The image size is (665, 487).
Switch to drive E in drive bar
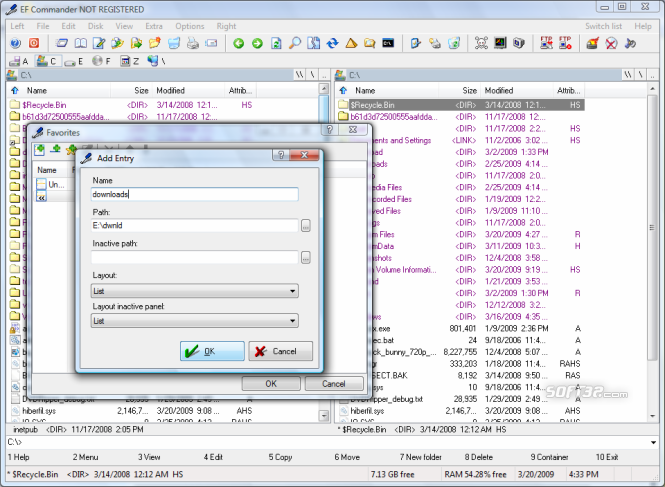coord(74,61)
